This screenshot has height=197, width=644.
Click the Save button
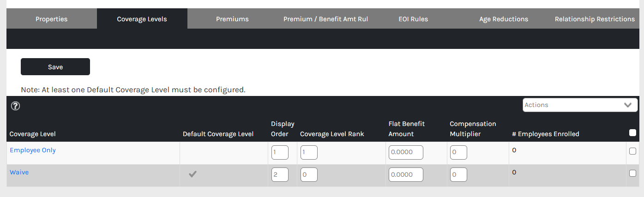pyautogui.click(x=55, y=67)
